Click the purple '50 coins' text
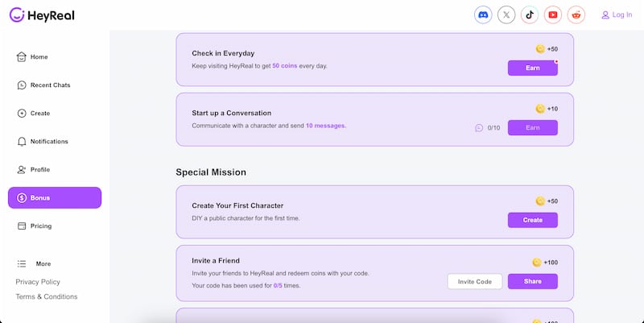The image size is (644, 323). click(x=285, y=66)
